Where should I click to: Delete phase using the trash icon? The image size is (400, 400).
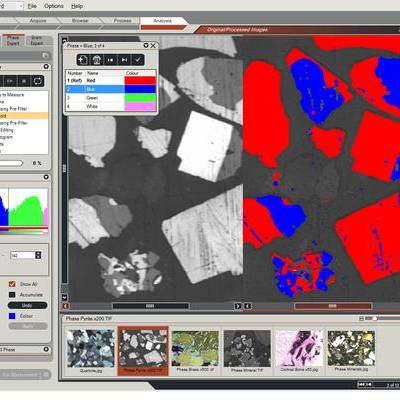click(x=97, y=60)
